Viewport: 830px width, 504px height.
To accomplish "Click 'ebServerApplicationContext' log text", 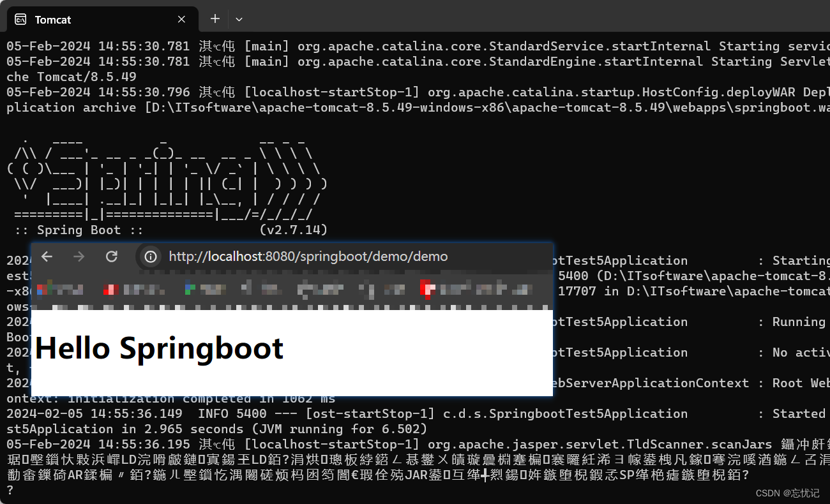I will tap(650, 383).
